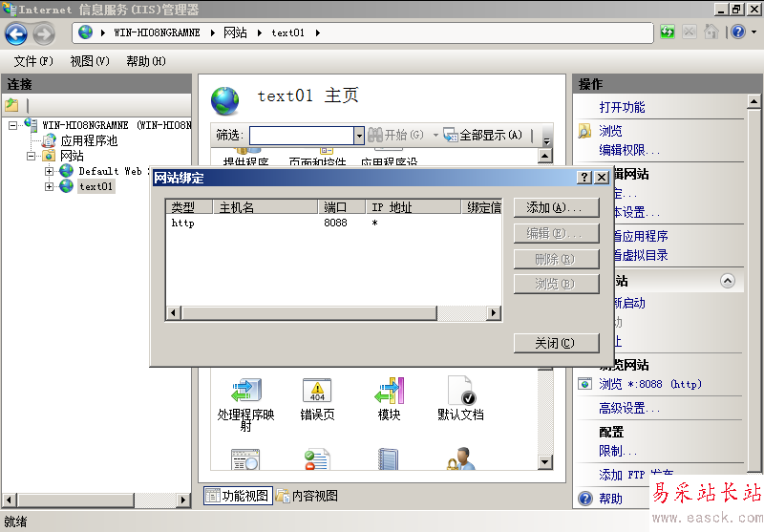Click WIN-HIO8NGRAMNE in the address breadcrumb

pyautogui.click(x=157, y=32)
